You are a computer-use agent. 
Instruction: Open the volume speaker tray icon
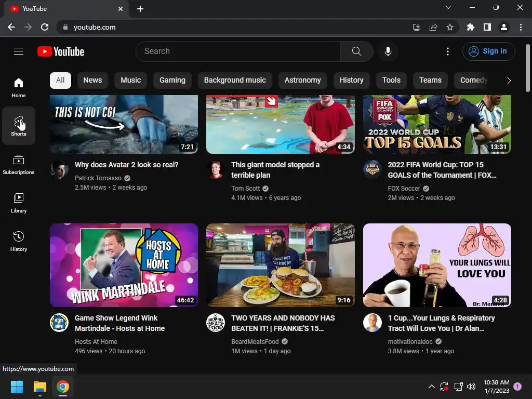(x=471, y=387)
